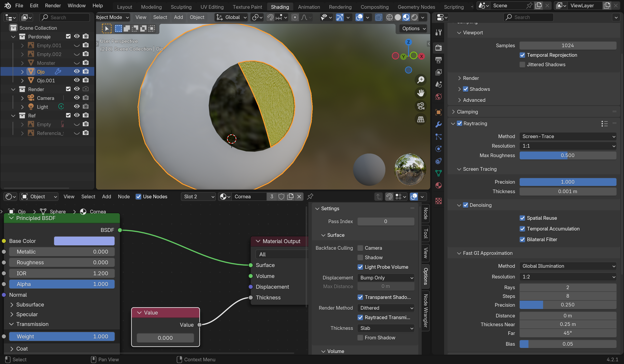The width and height of the screenshot is (624, 364).
Task: Open Slot 2 material slot dropdown
Action: click(x=199, y=197)
